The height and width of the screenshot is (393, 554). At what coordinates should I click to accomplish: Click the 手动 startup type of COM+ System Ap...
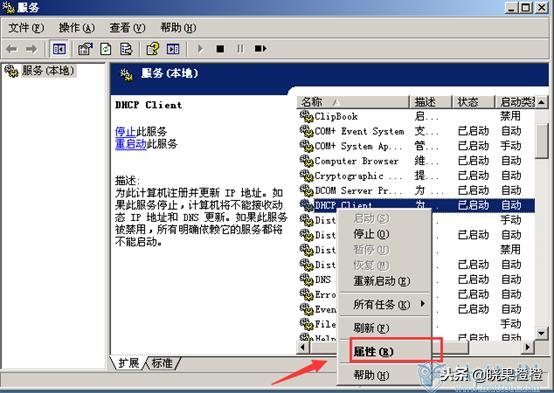(x=511, y=146)
